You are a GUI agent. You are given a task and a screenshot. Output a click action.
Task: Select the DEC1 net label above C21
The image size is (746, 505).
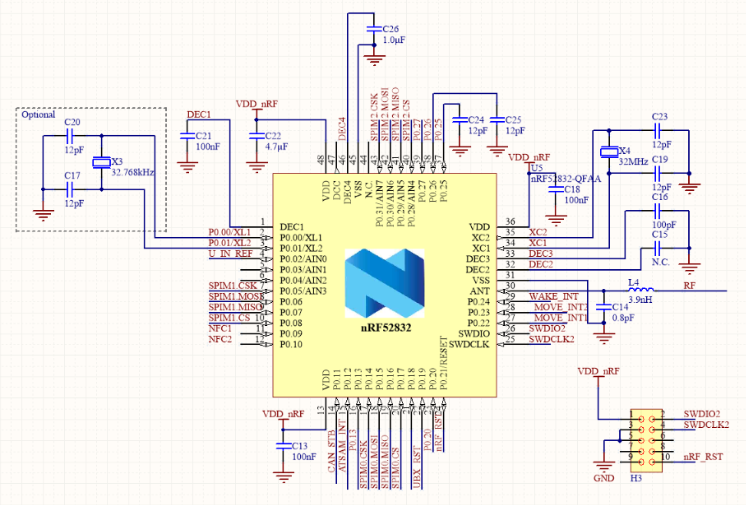pyautogui.click(x=199, y=115)
